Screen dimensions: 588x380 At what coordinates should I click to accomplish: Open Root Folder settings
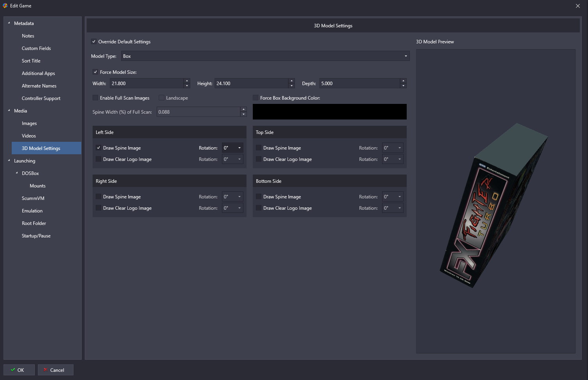click(34, 223)
